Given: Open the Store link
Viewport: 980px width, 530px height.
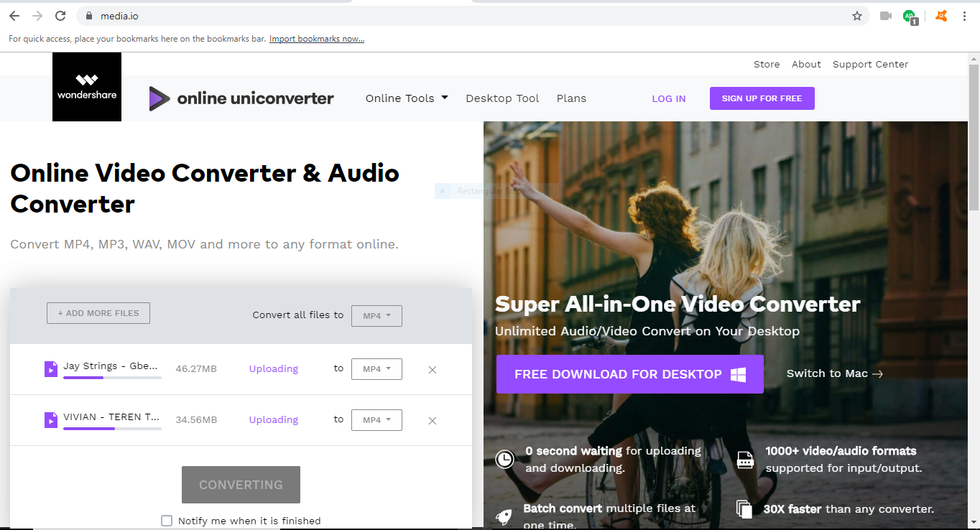Looking at the screenshot, I should click(767, 64).
